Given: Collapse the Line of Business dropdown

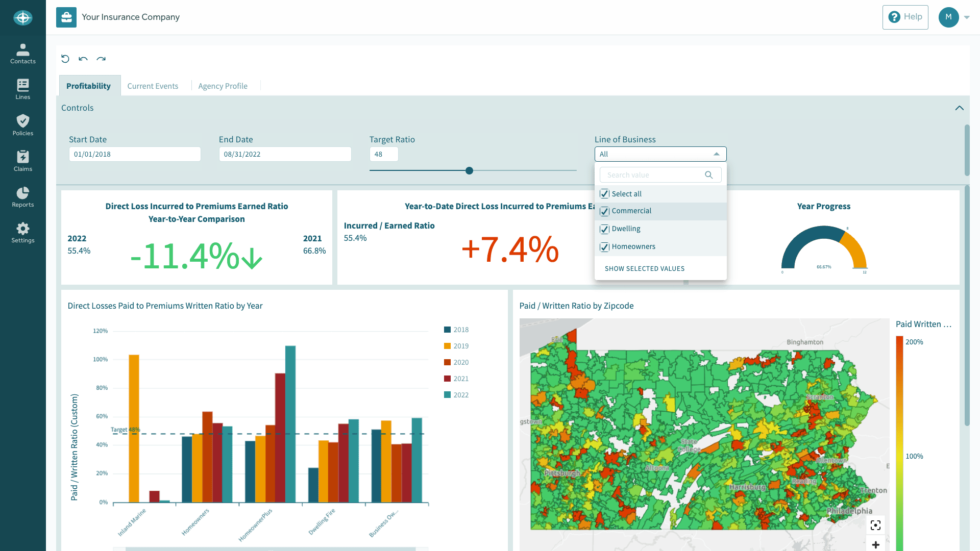Looking at the screenshot, I should tap(717, 154).
